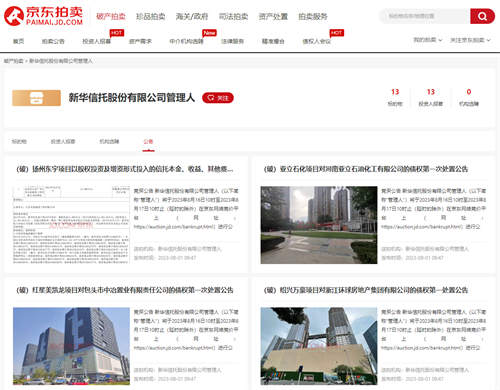Click the golden shop avatar icon
500x390 pixels.
pos(36,98)
